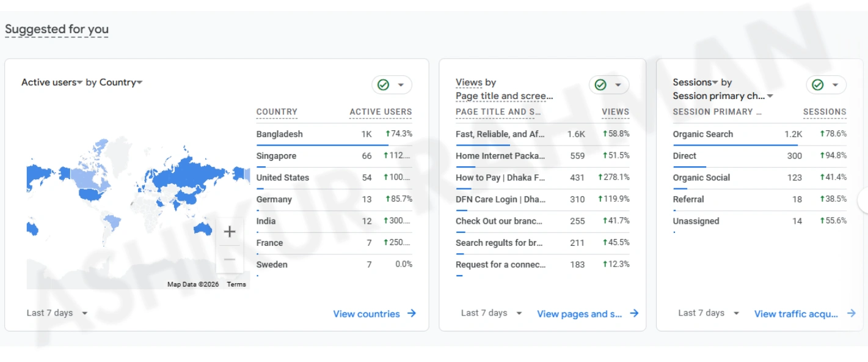Open View traffic acquisition link
The image size is (868, 362).
click(805, 314)
